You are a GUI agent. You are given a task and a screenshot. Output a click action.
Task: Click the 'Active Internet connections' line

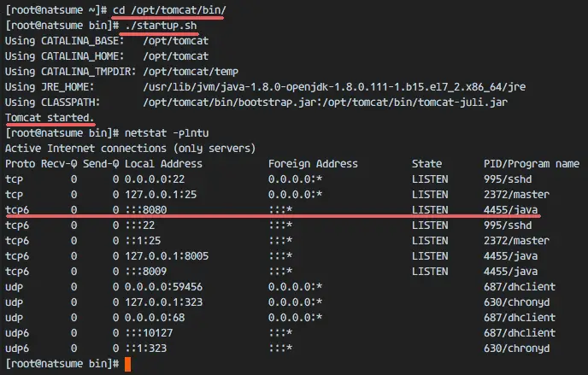(x=130, y=149)
